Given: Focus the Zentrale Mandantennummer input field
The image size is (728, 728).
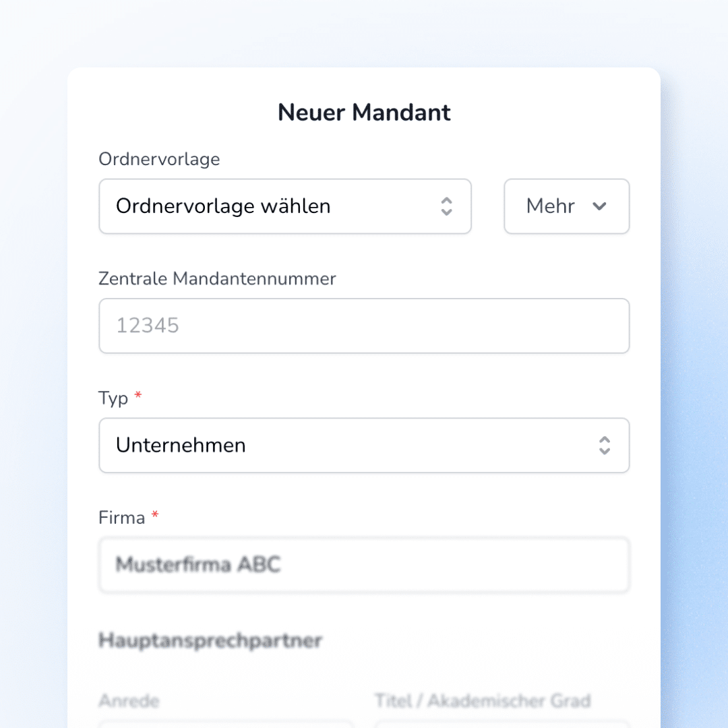Looking at the screenshot, I should point(364,326).
